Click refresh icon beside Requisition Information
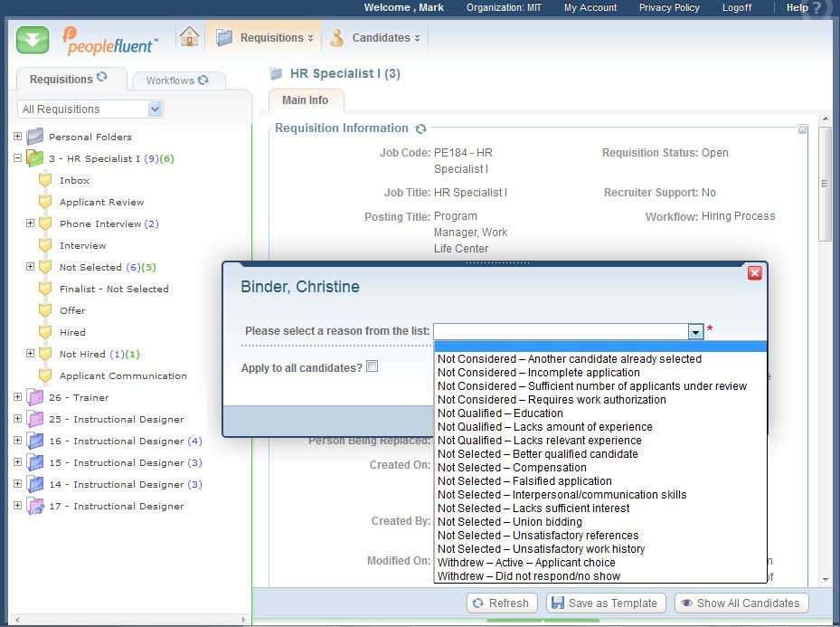Viewport: 840px width, 627px height. (421, 128)
